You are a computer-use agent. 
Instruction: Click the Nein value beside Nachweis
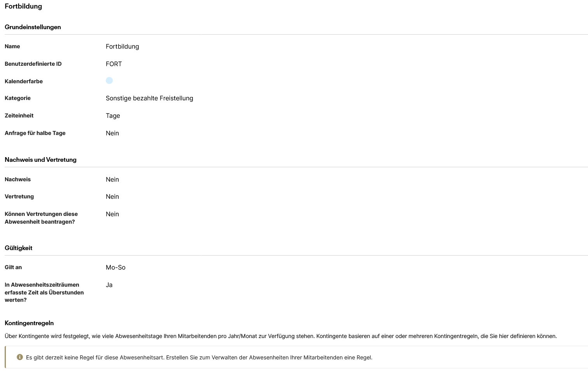(x=112, y=179)
